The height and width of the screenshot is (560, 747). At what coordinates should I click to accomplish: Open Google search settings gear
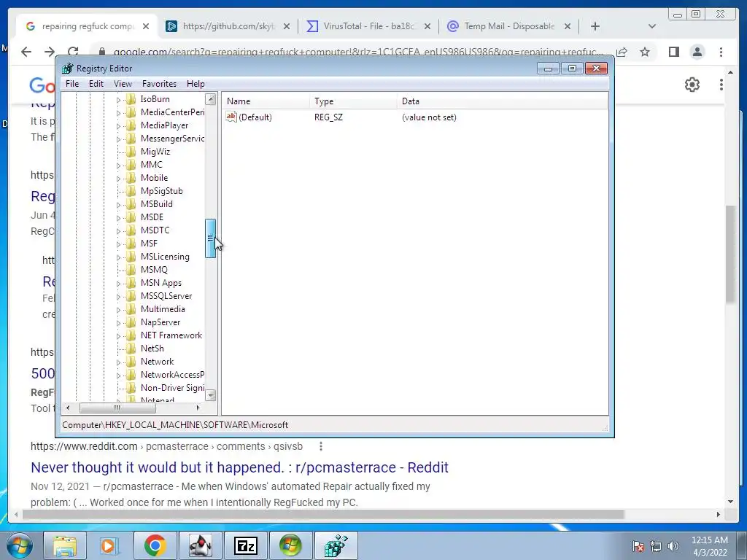tap(692, 85)
